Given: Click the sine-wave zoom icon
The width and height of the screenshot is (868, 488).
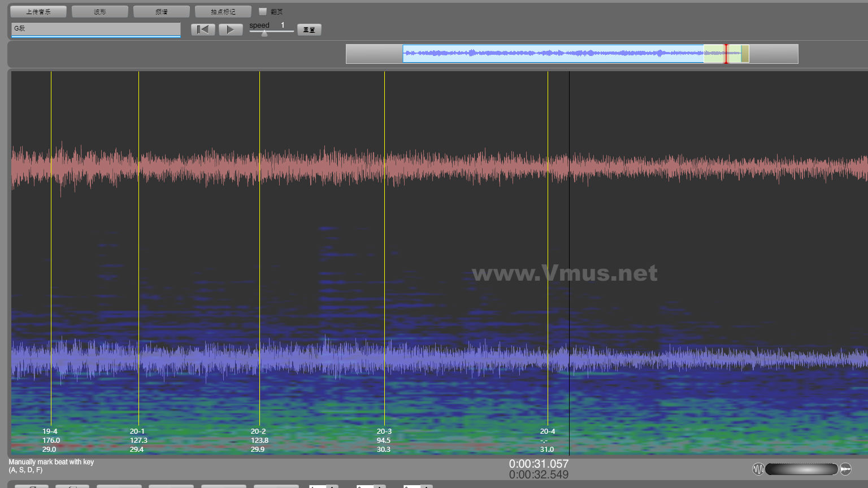Looking at the screenshot, I should click(758, 469).
